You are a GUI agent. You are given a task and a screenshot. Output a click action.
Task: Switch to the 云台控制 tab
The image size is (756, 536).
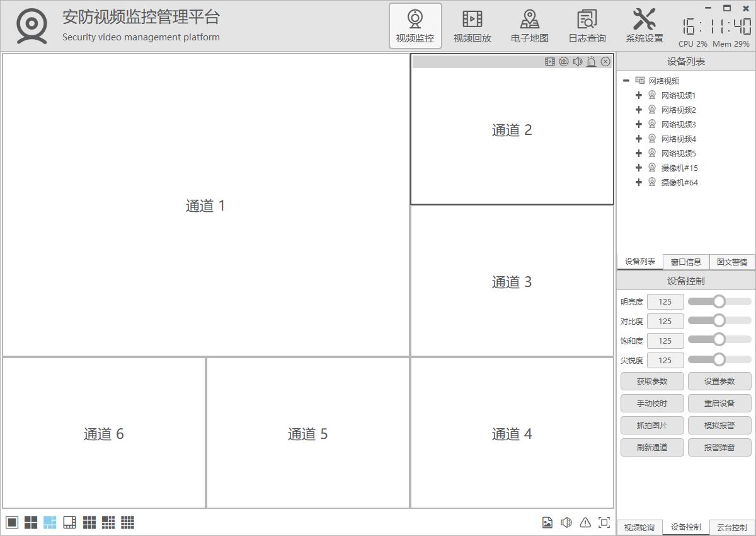[x=731, y=527]
